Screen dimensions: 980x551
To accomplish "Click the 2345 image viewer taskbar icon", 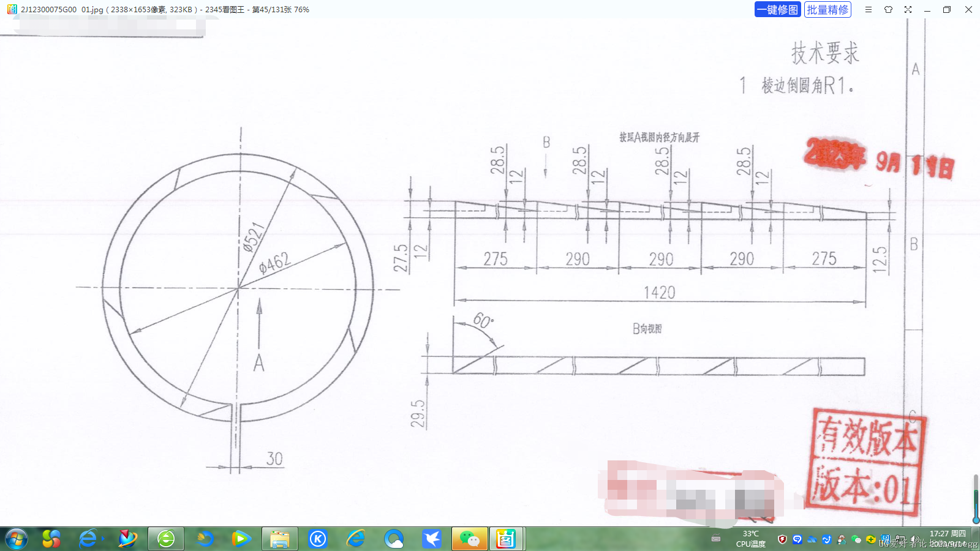I will coord(506,539).
